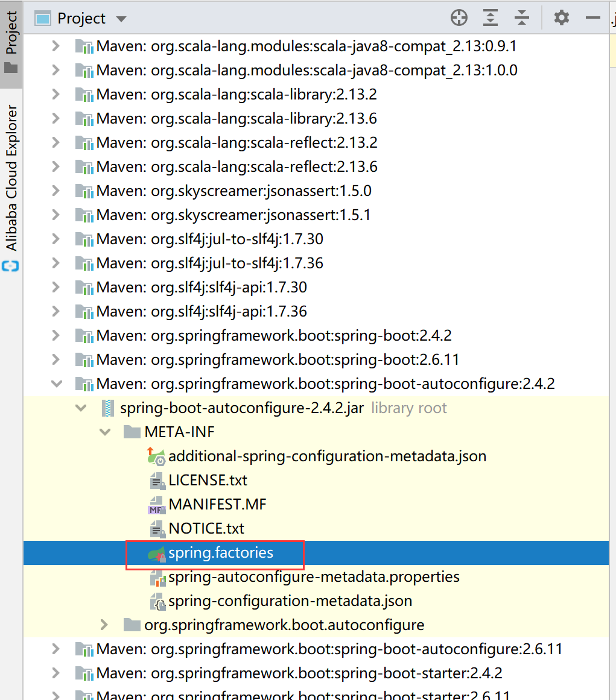This screenshot has width=616, height=700.
Task: Click the LICENSE.txt text file icon
Action: tap(156, 481)
